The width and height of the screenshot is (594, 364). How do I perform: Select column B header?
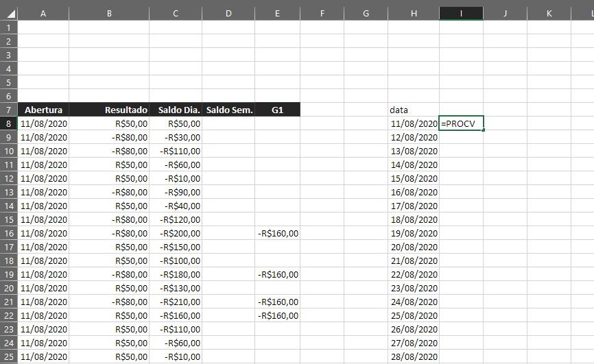click(109, 14)
